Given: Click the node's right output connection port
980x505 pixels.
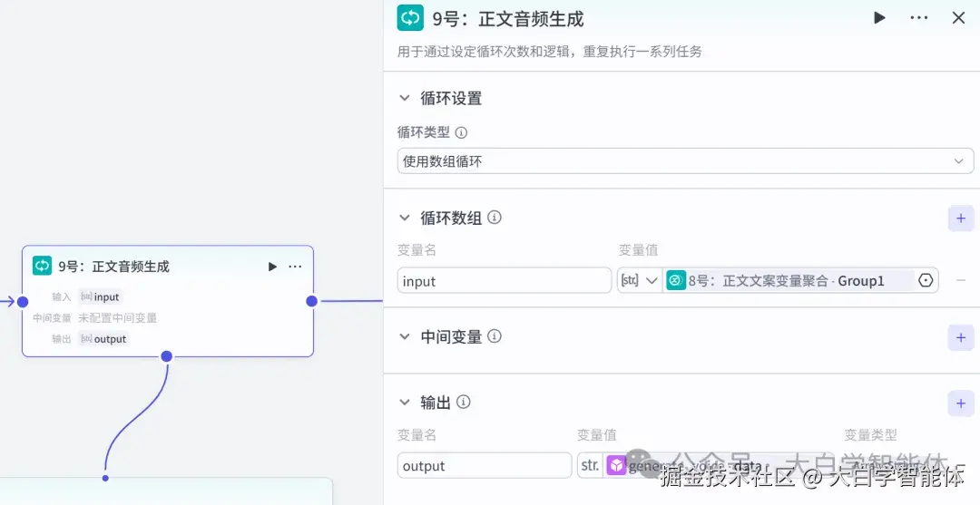Looking at the screenshot, I should point(312,302).
